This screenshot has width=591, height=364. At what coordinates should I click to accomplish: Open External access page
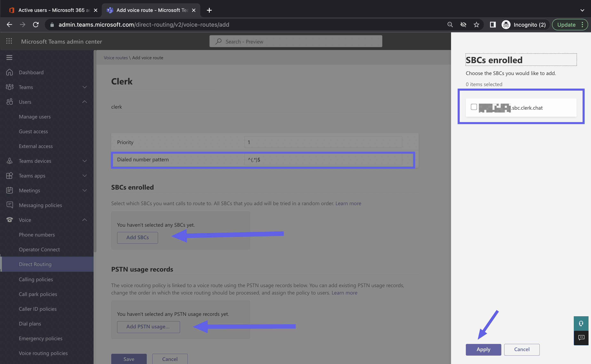coord(36,146)
